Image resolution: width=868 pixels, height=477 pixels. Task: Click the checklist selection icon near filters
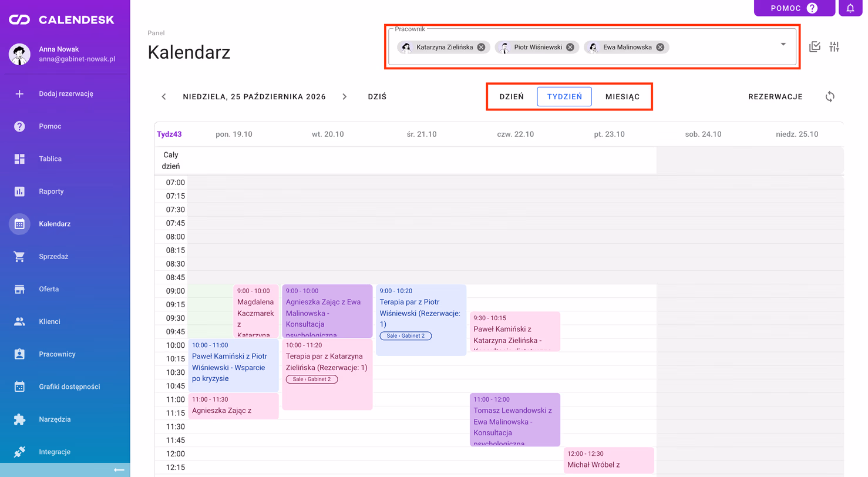tap(815, 47)
